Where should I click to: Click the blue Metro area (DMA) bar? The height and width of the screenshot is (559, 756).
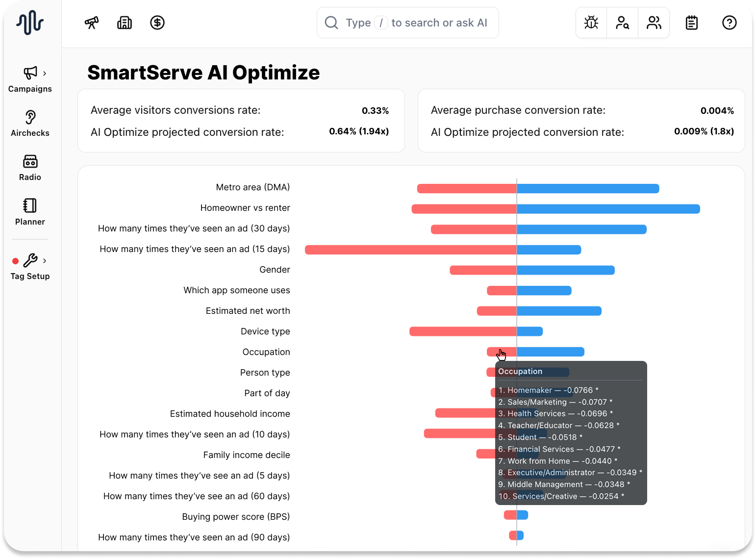pos(588,188)
